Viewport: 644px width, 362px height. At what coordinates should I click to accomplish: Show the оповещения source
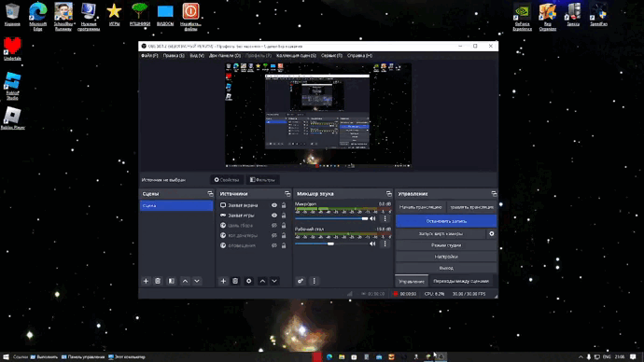coord(274,245)
